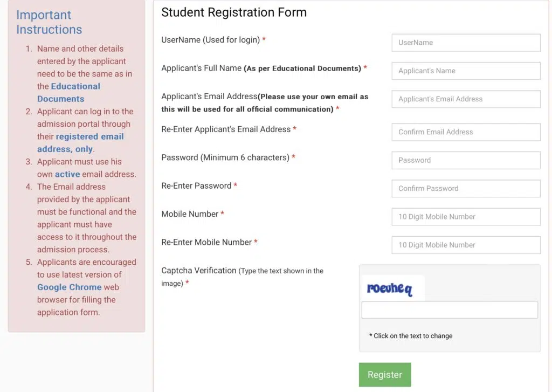Click the Student Registration Form heading
This screenshot has height=392, width=552.
pos(234,12)
